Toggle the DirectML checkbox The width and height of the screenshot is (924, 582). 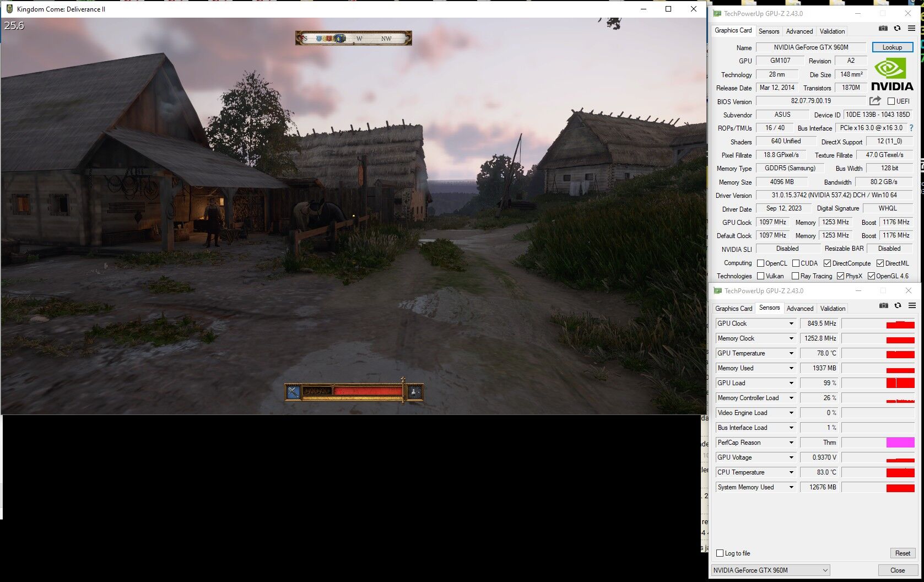pos(880,263)
